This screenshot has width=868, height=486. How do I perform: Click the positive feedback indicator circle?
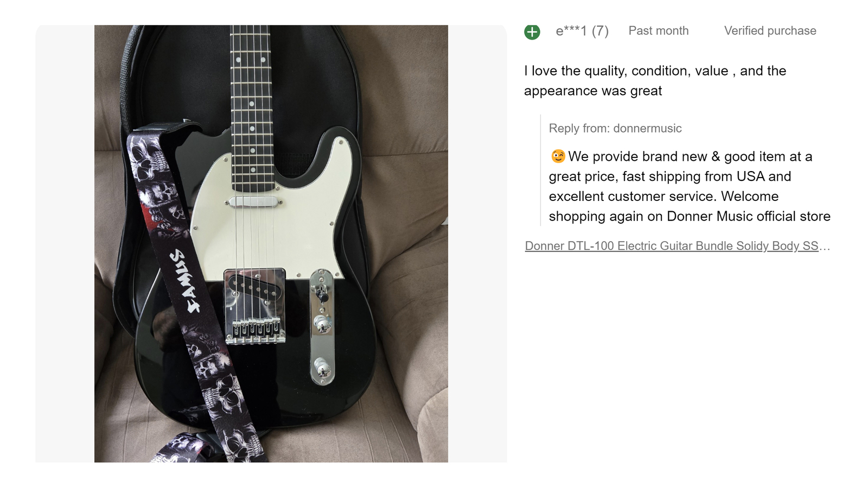pos(533,31)
